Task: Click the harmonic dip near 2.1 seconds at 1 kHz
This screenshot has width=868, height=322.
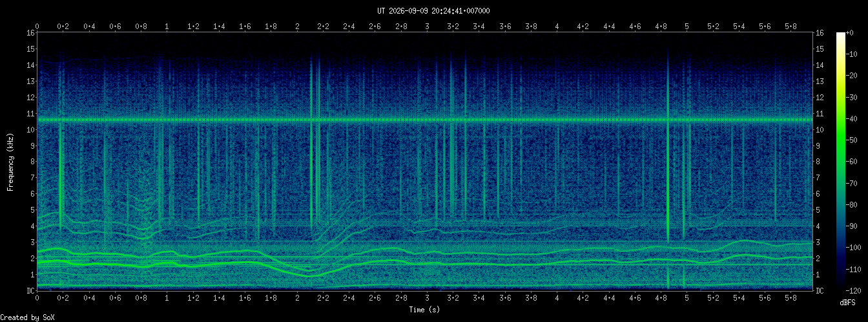Action: click(x=310, y=275)
